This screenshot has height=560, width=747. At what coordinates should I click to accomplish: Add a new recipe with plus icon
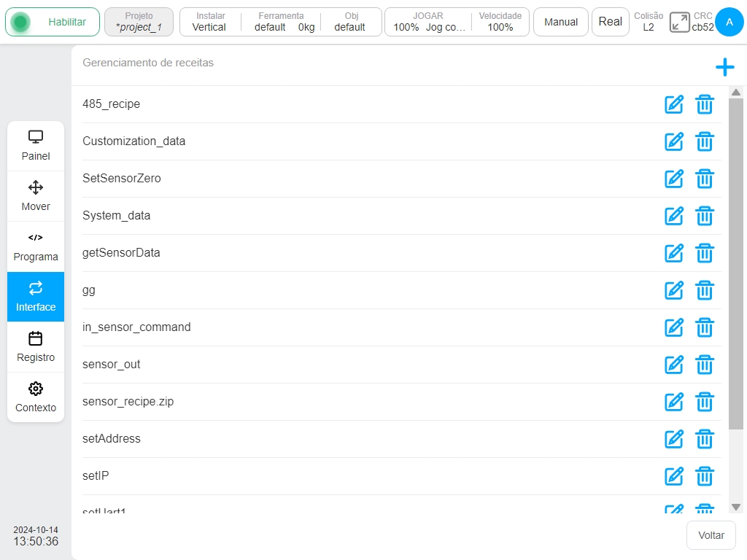click(724, 67)
